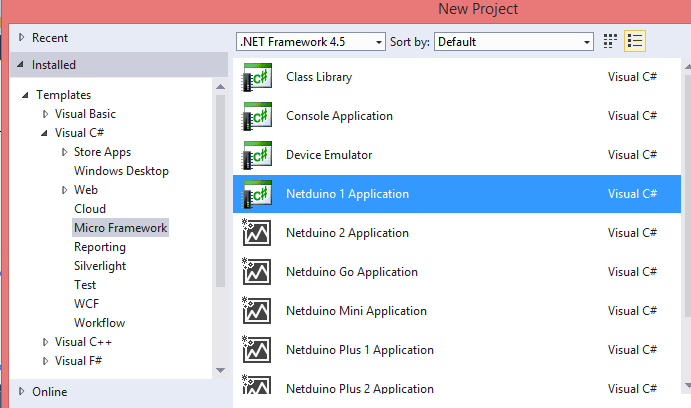This screenshot has width=691, height=408.
Task: Choose the Netduino Mini Application name
Action: 356,311
